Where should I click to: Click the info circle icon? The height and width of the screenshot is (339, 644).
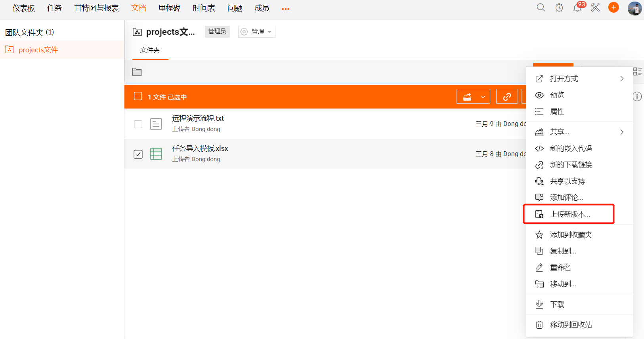637,97
